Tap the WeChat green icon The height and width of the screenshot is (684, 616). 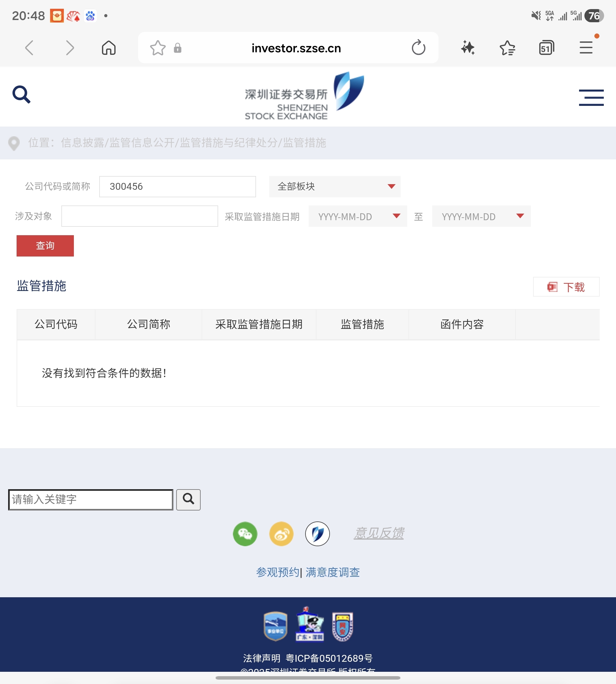pos(245,534)
